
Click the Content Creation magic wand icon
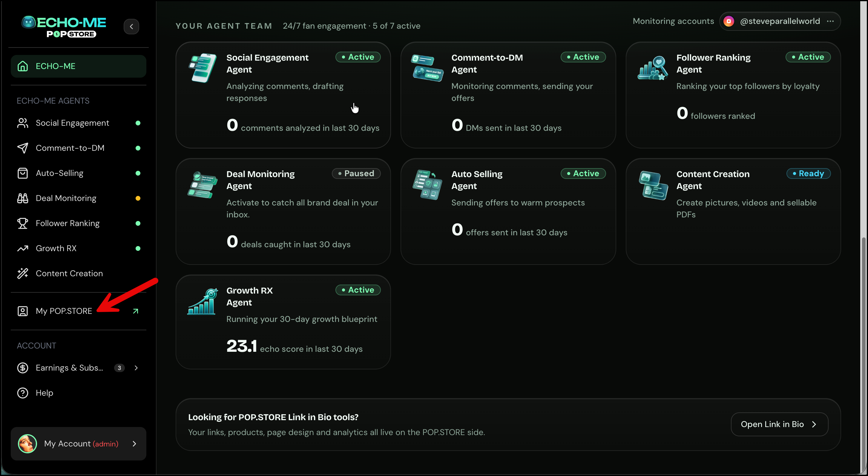(x=23, y=273)
